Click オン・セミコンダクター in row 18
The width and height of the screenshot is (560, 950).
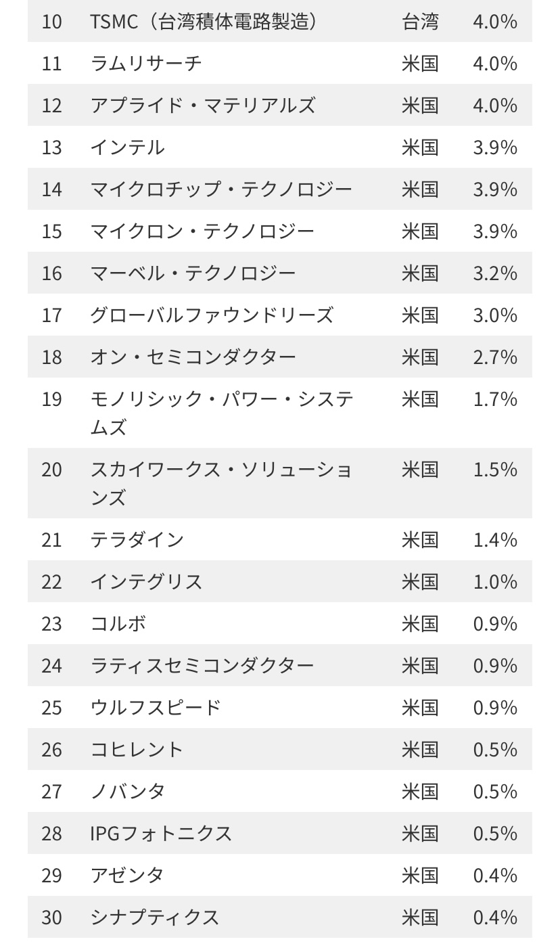193,357
